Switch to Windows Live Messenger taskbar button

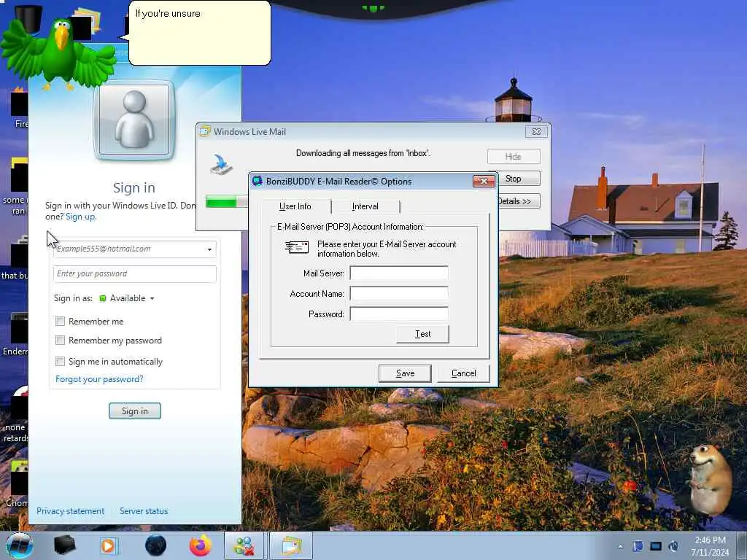[244, 545]
